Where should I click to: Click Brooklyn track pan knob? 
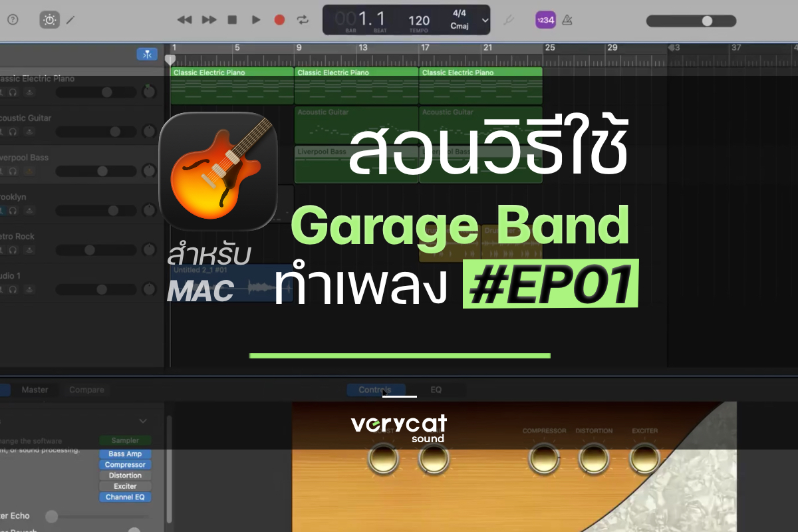(x=150, y=211)
